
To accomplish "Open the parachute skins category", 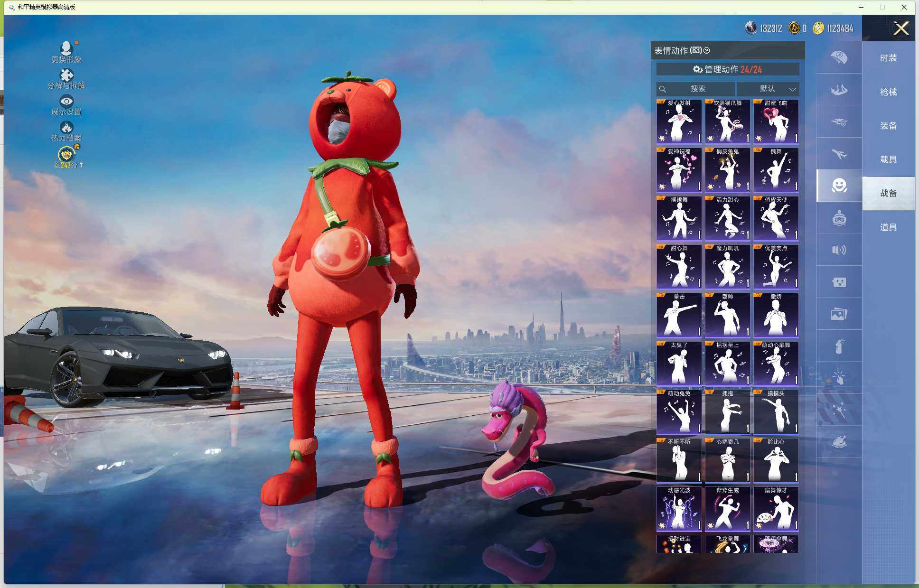I will (839, 57).
